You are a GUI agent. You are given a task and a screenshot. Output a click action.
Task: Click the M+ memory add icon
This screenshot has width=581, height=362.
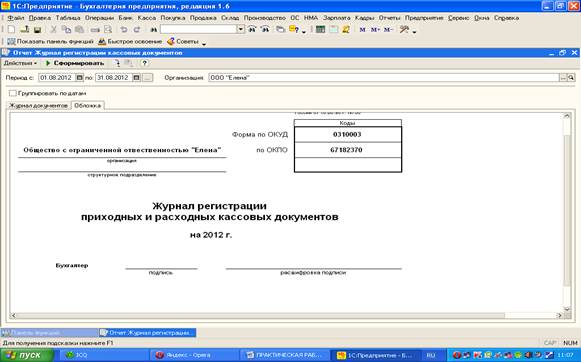pos(375,29)
